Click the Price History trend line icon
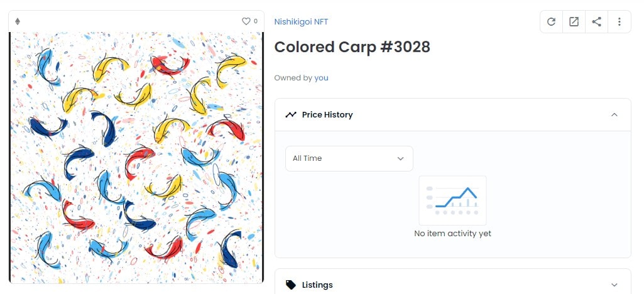 tap(291, 114)
